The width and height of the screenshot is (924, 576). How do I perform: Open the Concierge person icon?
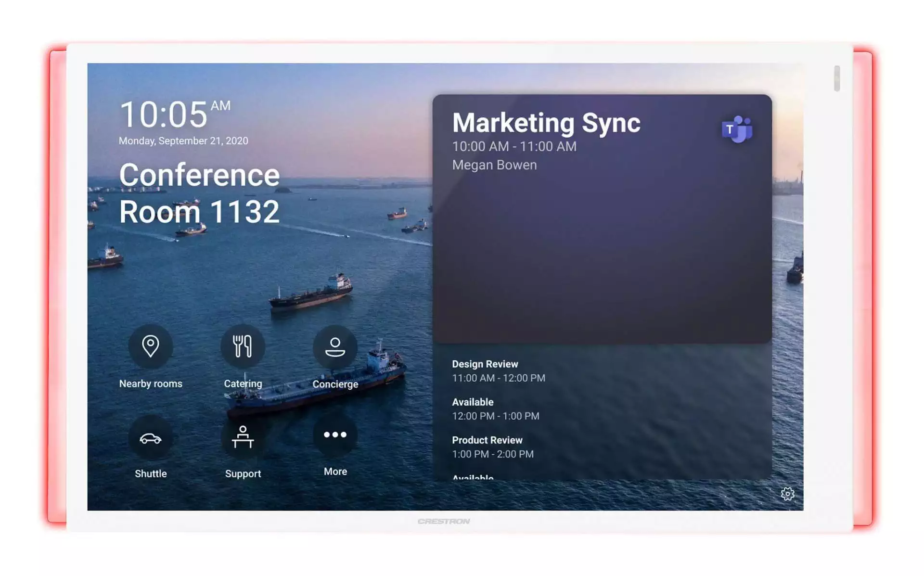(335, 346)
